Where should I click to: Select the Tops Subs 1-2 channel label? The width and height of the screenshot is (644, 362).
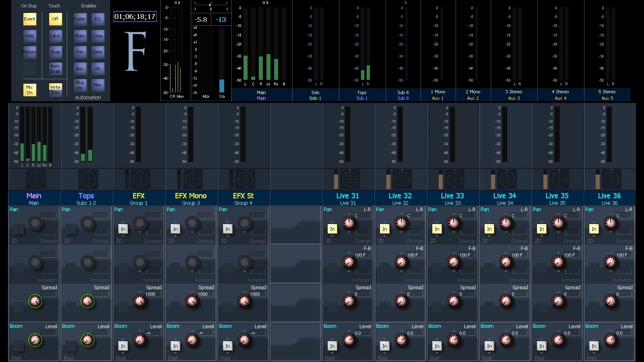86,198
